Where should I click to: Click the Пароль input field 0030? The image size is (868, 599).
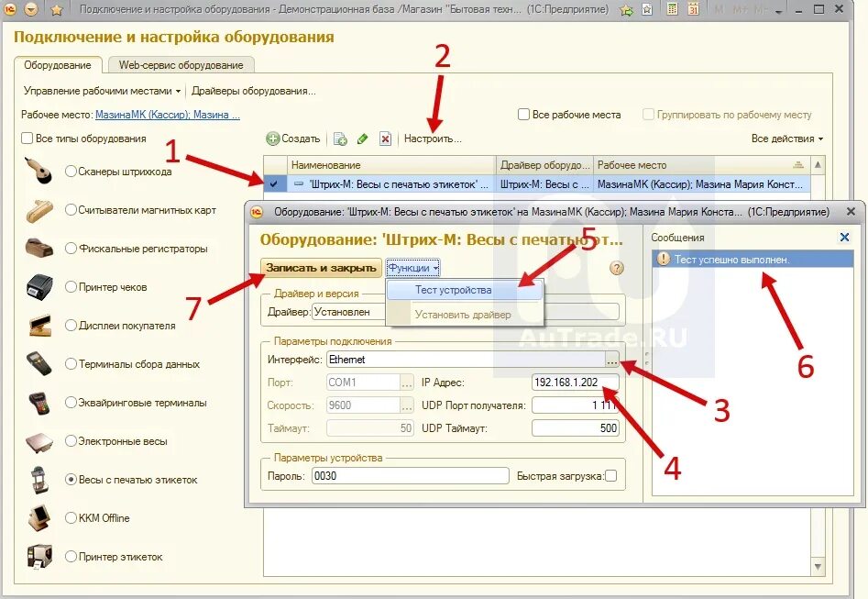pos(411,476)
